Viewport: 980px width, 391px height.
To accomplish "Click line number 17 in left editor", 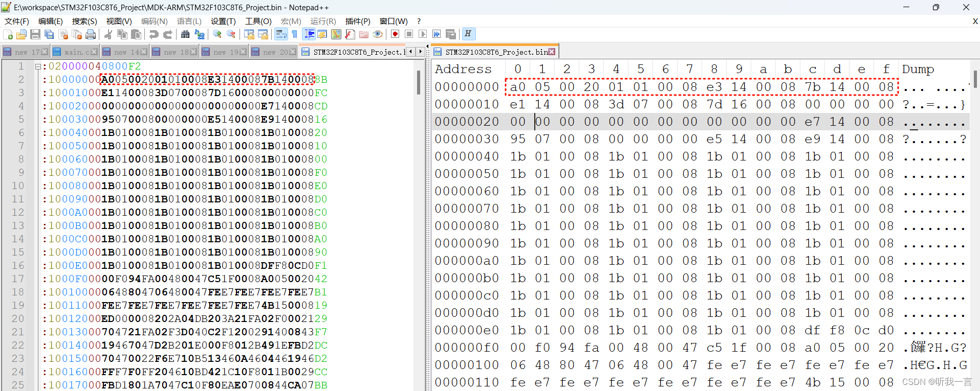I will [18, 279].
